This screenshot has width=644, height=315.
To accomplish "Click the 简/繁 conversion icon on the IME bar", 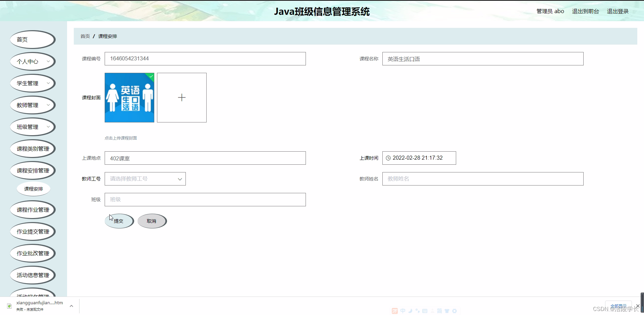I will click(440, 311).
